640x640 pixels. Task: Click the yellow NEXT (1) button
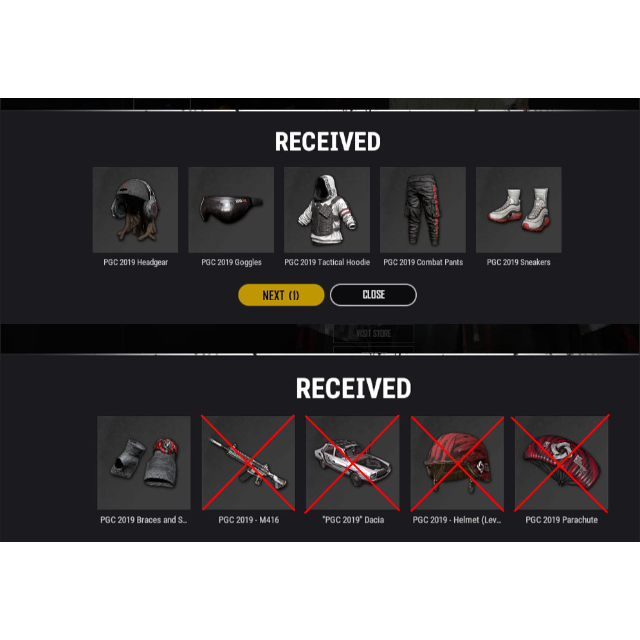pyautogui.click(x=281, y=295)
